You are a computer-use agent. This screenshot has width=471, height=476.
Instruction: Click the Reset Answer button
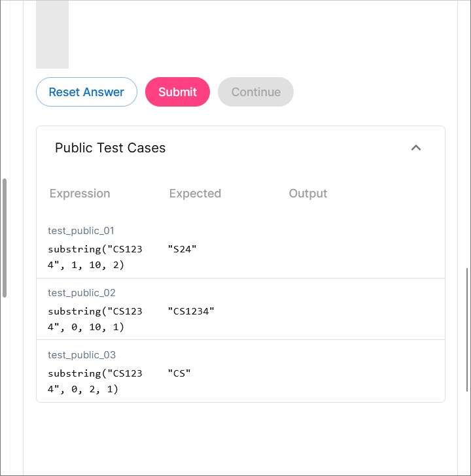point(86,92)
